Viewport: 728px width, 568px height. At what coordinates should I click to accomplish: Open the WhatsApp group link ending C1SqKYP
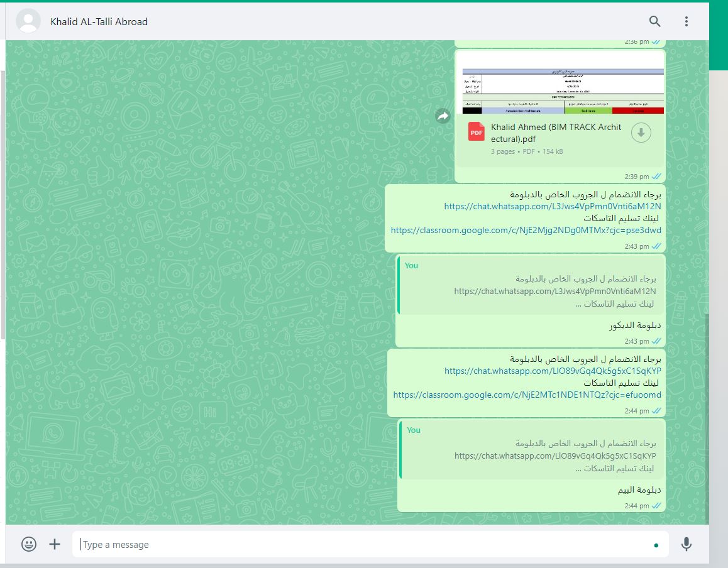[553, 371]
